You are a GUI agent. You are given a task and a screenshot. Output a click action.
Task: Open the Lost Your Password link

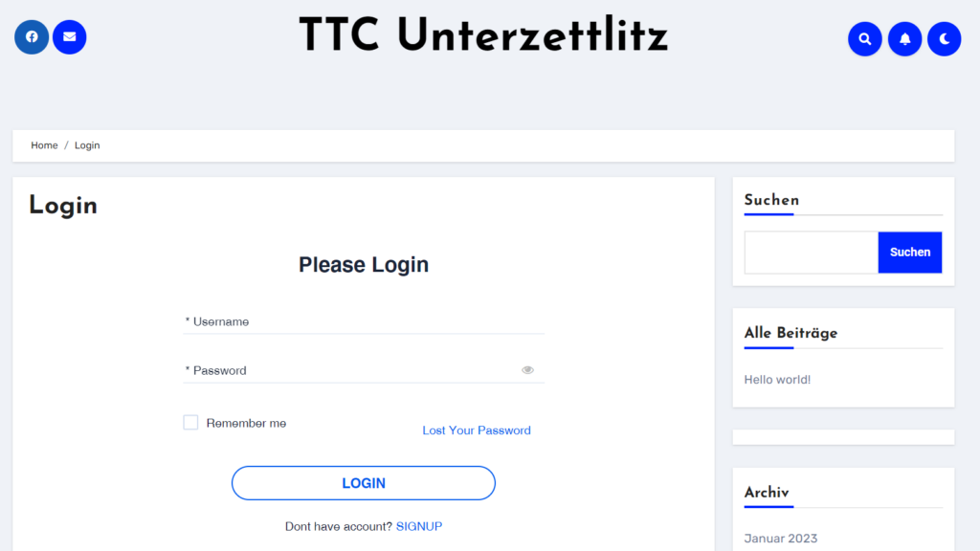click(477, 430)
